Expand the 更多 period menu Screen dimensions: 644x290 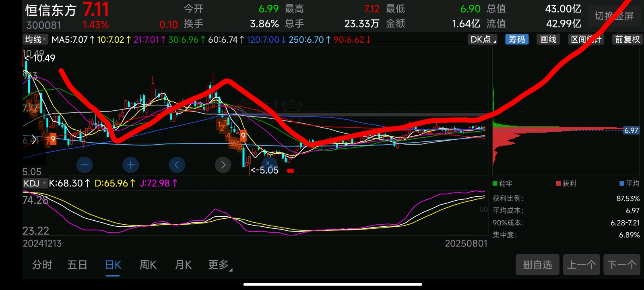point(220,265)
